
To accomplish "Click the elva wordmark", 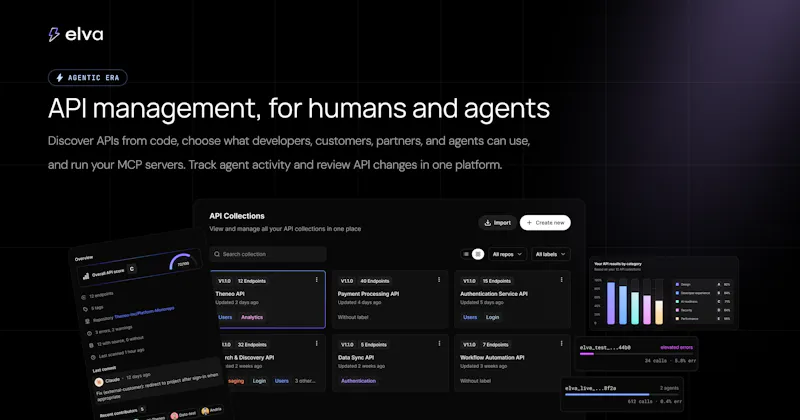I will tap(84, 35).
